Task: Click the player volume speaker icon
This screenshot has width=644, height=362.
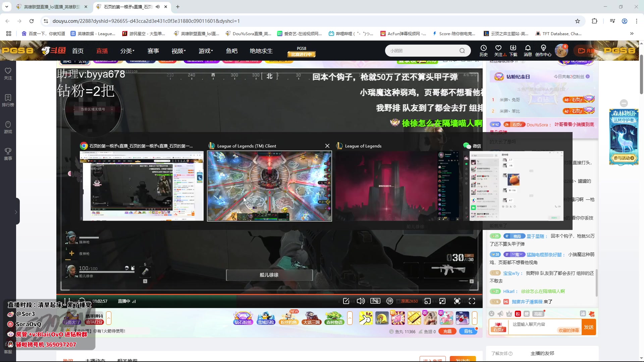Action: 361,301
